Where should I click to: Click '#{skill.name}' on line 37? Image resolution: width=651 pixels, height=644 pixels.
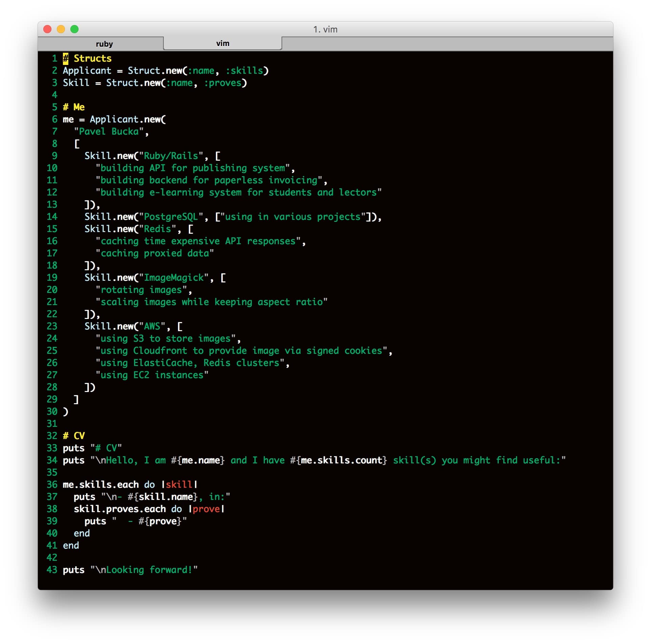click(163, 497)
